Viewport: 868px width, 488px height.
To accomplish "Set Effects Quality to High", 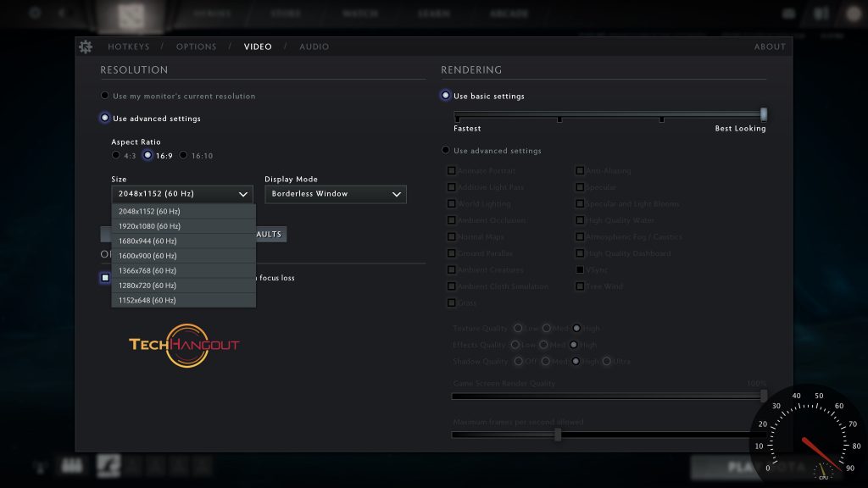I will point(574,345).
